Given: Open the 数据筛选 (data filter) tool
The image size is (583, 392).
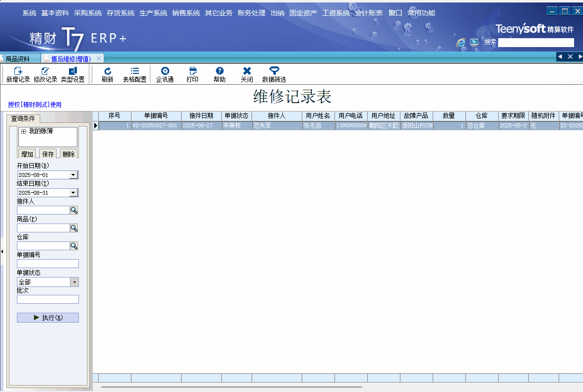Looking at the screenshot, I should (x=274, y=71).
